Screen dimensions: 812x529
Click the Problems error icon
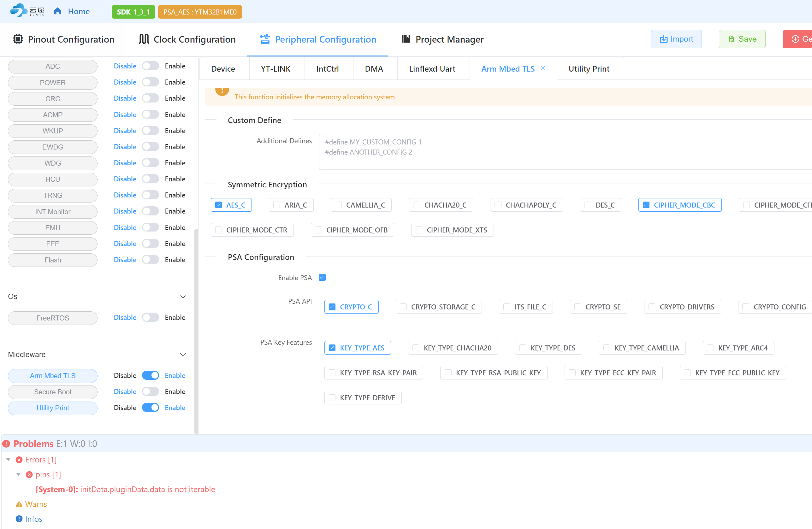click(x=6, y=444)
